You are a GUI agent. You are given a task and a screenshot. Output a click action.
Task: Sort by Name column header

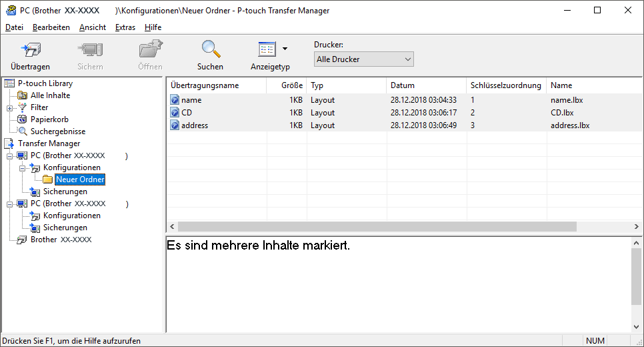point(594,85)
